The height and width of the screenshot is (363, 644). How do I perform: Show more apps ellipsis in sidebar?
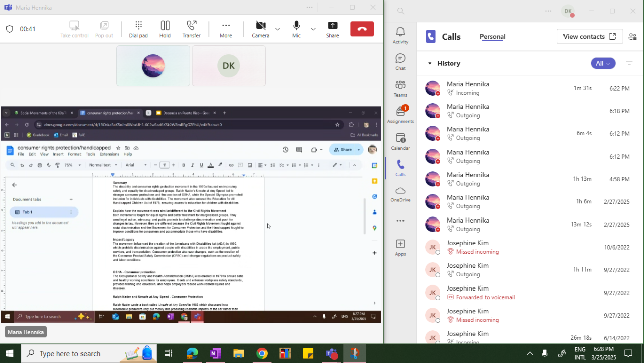click(x=400, y=221)
